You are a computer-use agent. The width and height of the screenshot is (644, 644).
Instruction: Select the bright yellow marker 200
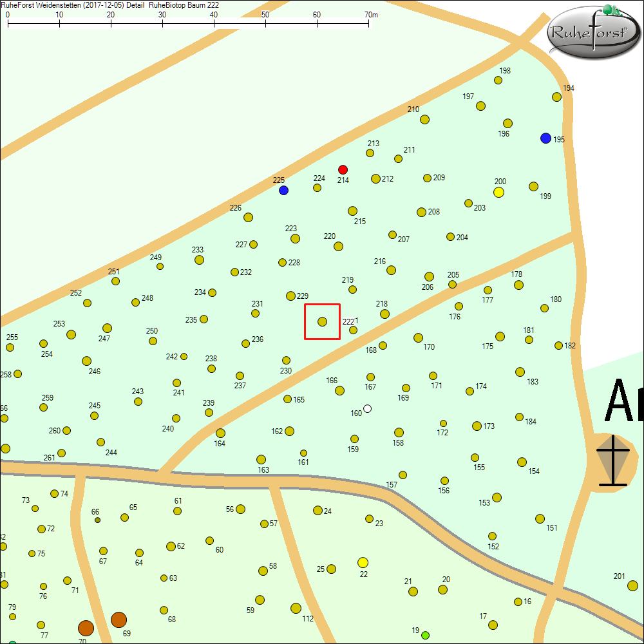(498, 192)
